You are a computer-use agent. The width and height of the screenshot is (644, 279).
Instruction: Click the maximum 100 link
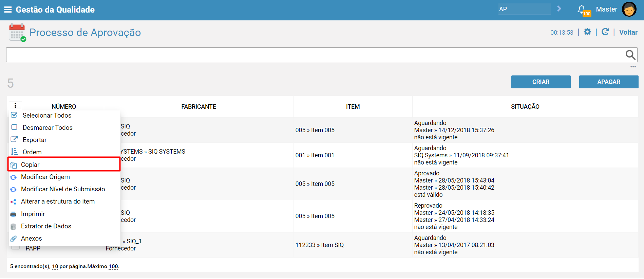(x=113, y=266)
